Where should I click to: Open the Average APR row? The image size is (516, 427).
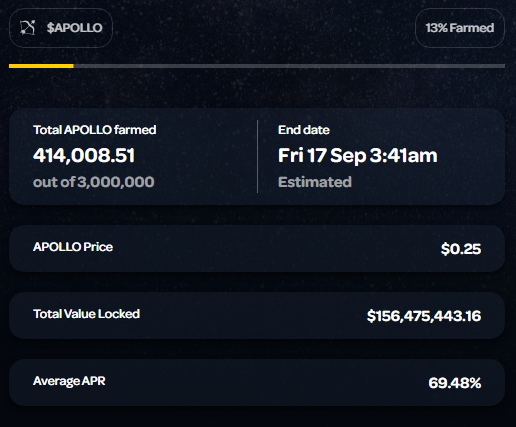[x=257, y=382]
